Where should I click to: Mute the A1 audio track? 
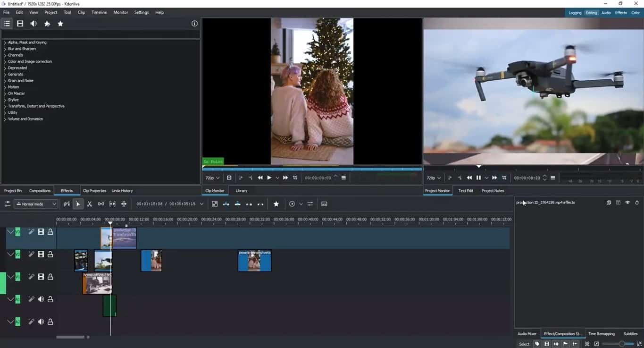pyautogui.click(x=41, y=299)
